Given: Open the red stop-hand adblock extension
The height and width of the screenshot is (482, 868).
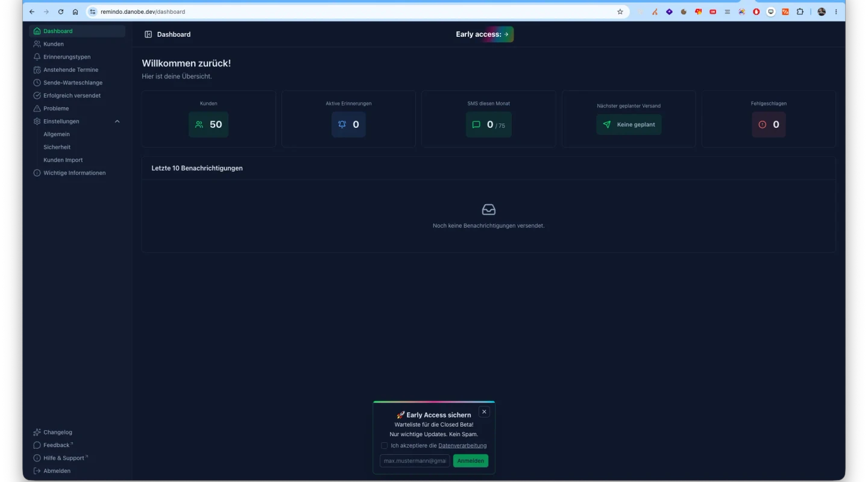Looking at the screenshot, I should [756, 11].
